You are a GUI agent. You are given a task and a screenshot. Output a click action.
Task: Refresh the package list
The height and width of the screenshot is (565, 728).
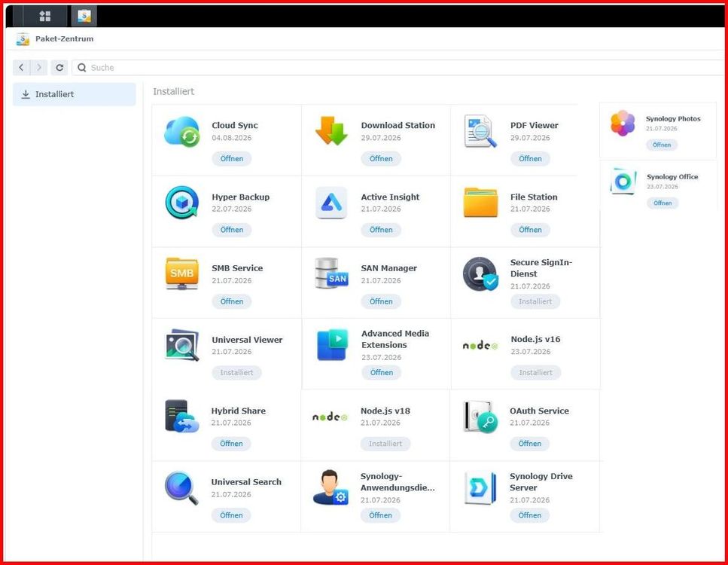click(x=59, y=67)
